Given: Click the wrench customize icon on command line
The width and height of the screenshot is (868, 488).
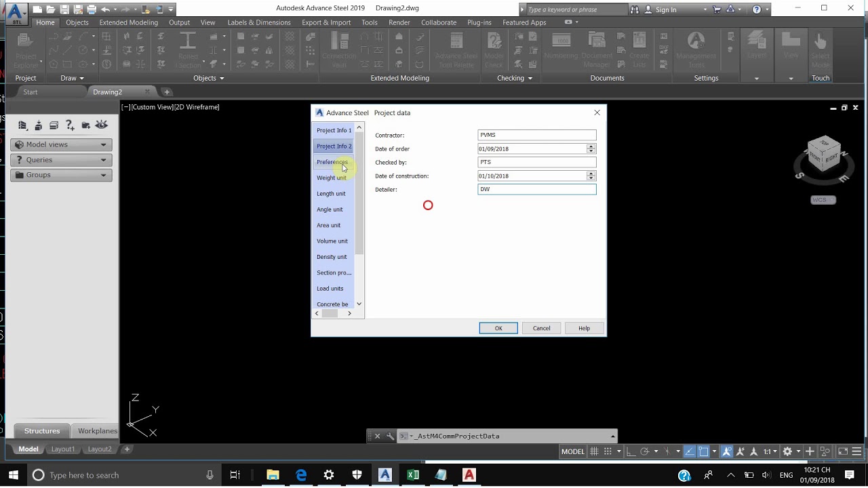Looking at the screenshot, I should [x=390, y=436].
